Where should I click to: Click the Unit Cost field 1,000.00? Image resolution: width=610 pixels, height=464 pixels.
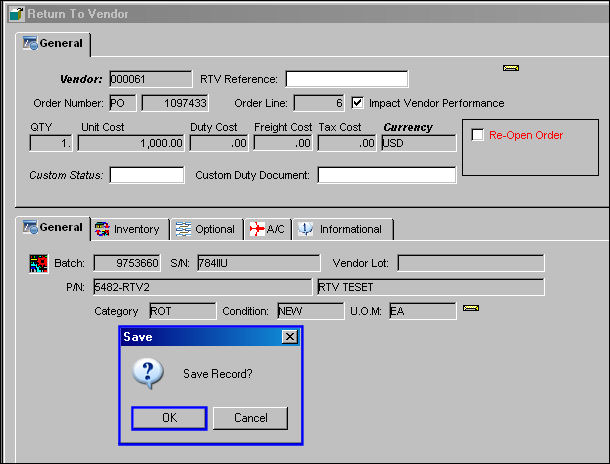click(x=131, y=143)
